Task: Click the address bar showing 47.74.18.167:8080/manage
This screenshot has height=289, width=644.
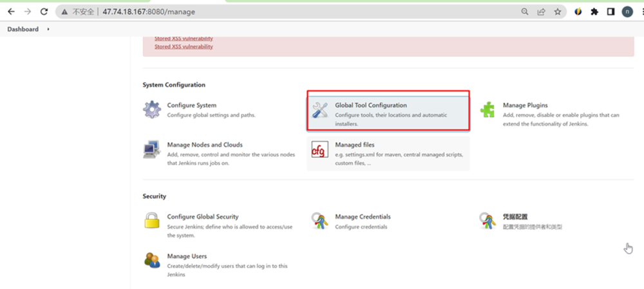Action: click(x=290, y=12)
